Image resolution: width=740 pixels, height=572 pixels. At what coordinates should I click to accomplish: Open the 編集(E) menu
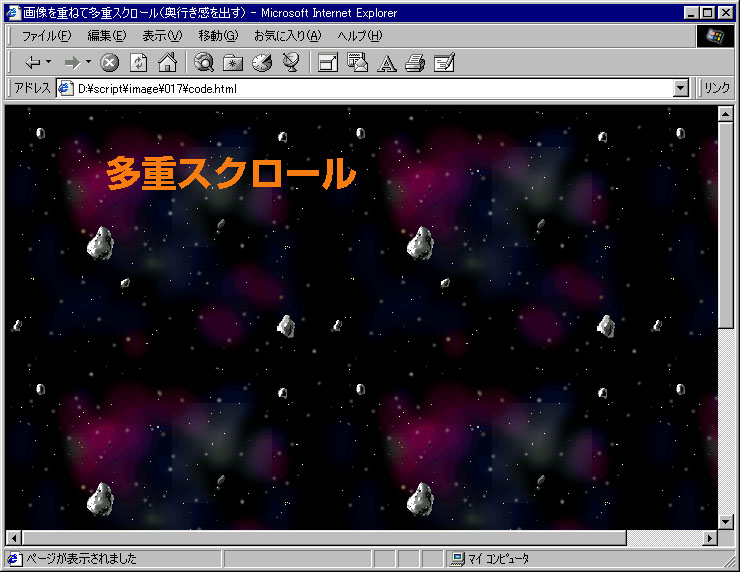[107, 36]
